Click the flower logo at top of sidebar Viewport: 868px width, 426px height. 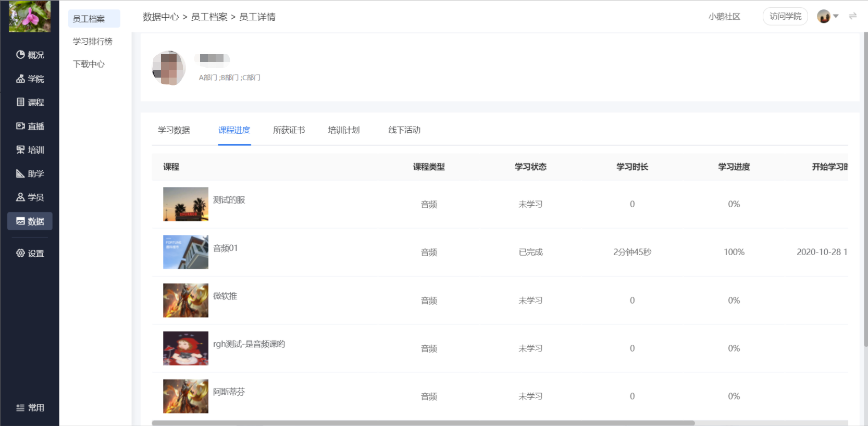pos(30,16)
